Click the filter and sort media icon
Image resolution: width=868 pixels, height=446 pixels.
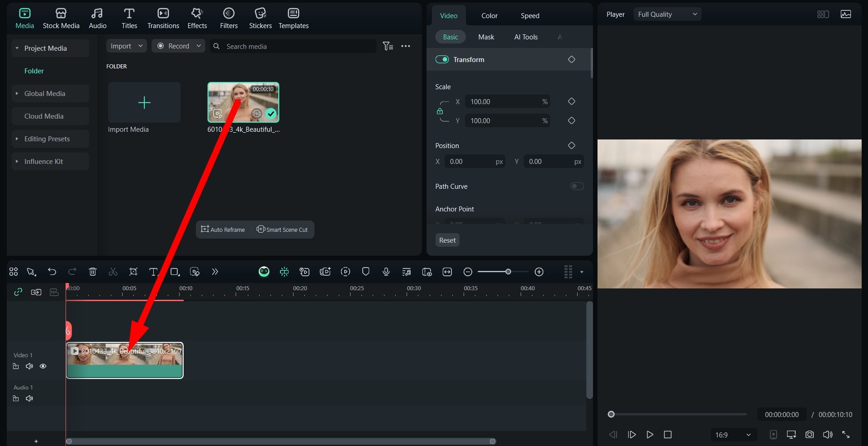point(388,46)
